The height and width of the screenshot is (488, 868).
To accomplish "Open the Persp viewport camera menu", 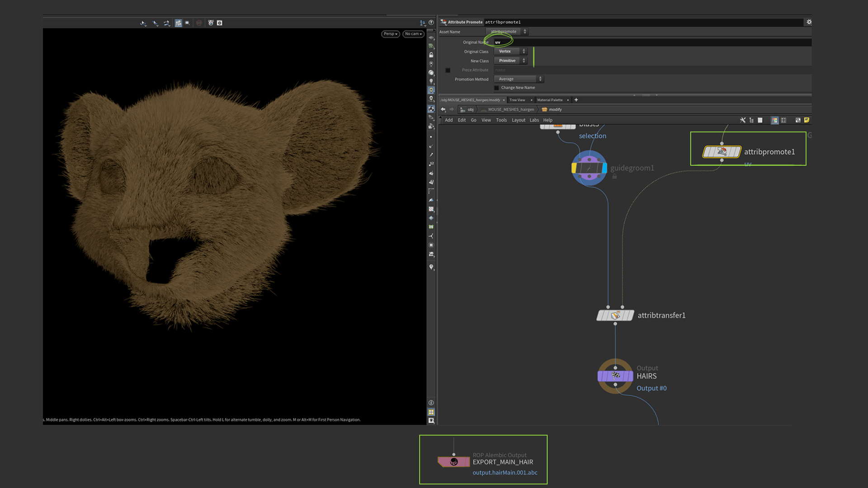I will [x=390, y=34].
